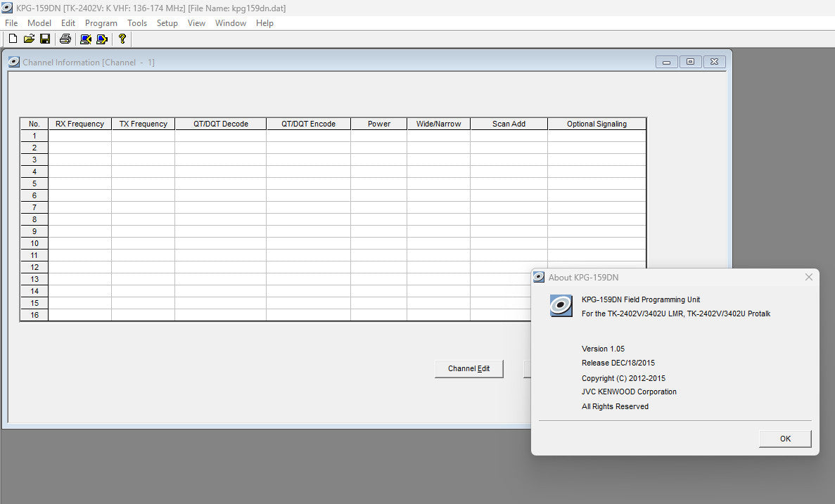This screenshot has height=504, width=835.
Task: Open the Program menu
Action: [101, 23]
